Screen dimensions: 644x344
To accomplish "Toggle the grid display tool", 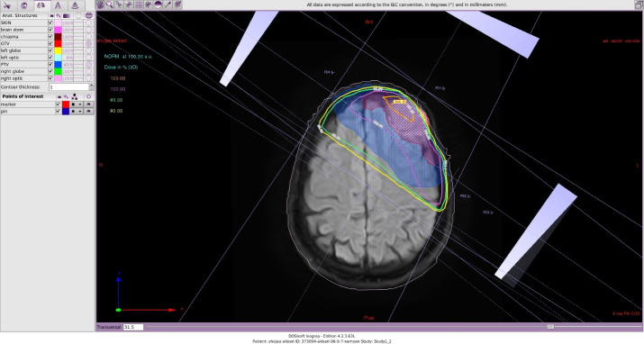I will coord(139,5).
